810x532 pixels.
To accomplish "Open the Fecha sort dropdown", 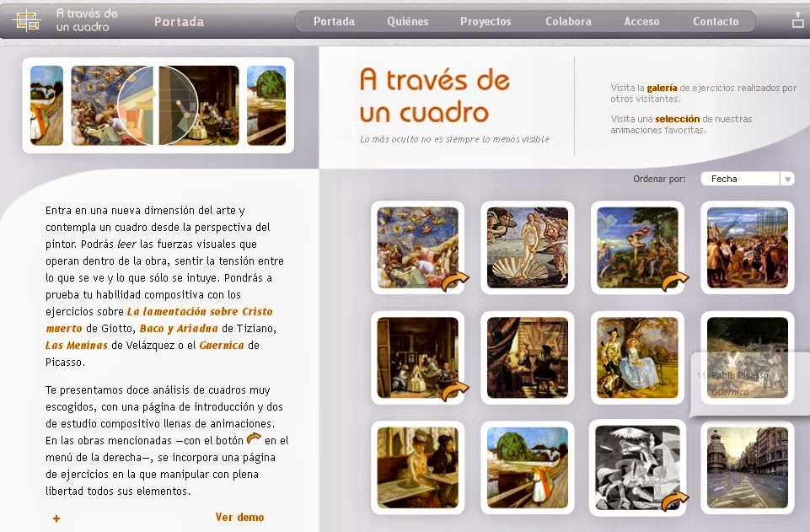I will 748,179.
